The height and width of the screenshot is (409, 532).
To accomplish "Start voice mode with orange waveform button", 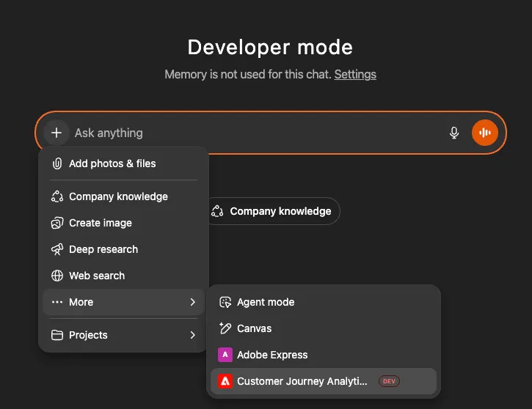I will [485, 133].
